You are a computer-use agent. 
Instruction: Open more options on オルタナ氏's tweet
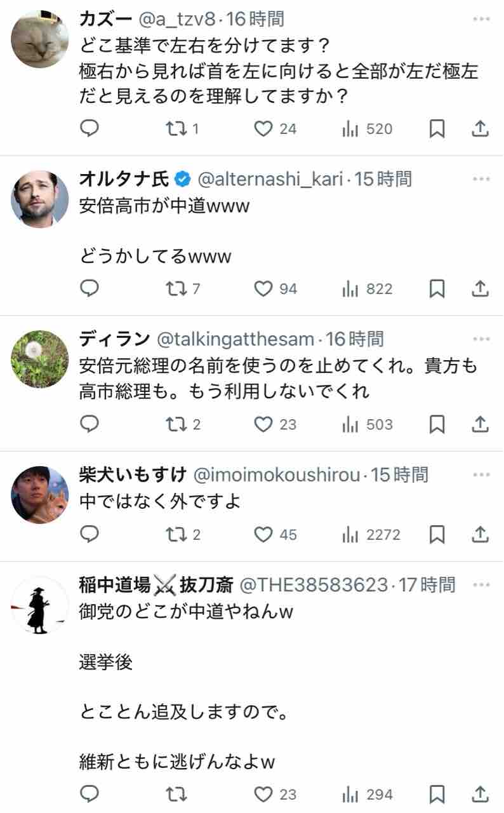click(x=482, y=180)
